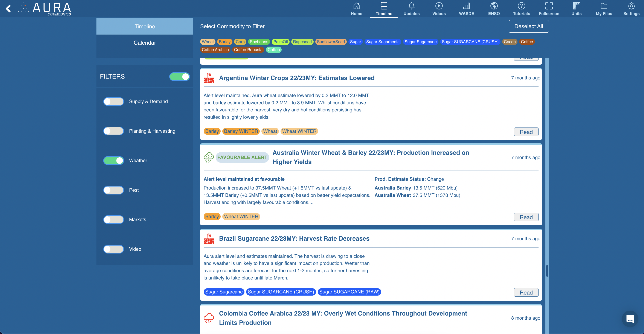The height and width of the screenshot is (334, 644).
Task: Select the Timeline sidebar tab
Action: tap(145, 26)
